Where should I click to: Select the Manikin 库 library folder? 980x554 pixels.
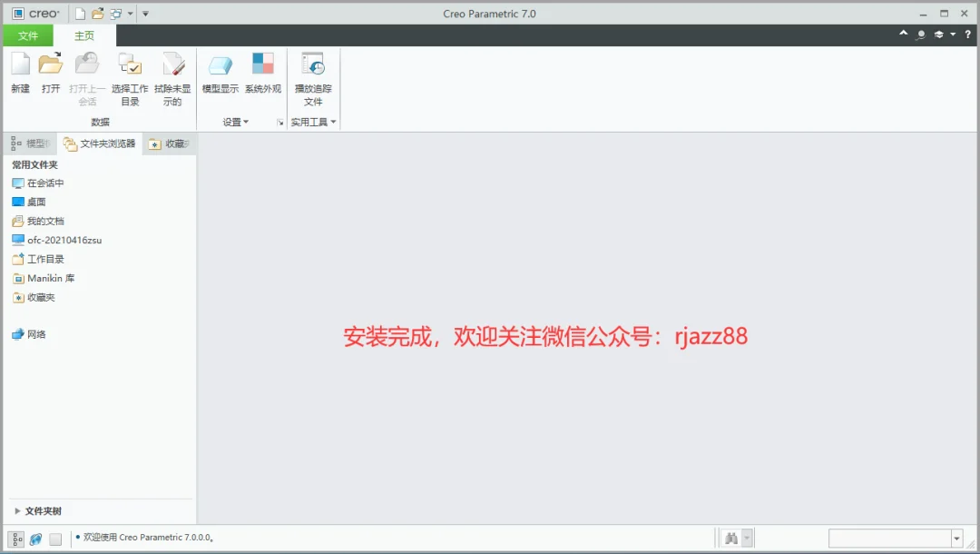pos(44,278)
